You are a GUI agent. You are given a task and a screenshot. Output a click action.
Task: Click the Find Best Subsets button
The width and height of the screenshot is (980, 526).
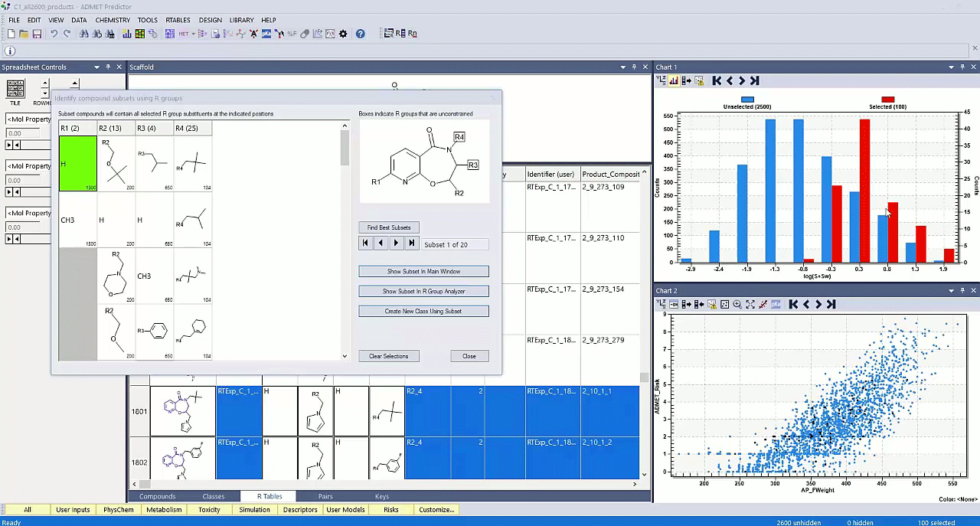pos(389,227)
